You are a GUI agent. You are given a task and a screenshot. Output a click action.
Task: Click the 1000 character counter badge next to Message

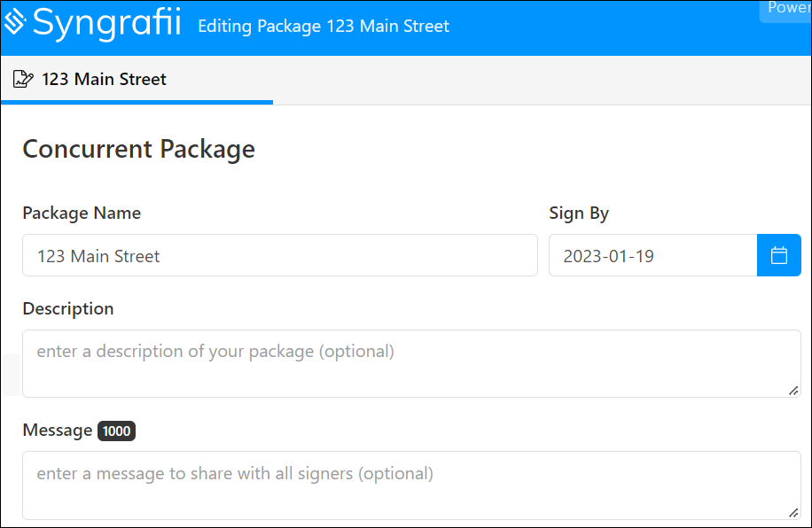pyautogui.click(x=116, y=431)
